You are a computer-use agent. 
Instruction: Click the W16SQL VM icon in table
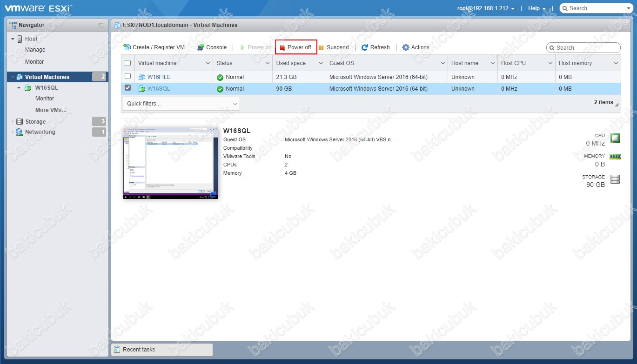pyautogui.click(x=142, y=89)
